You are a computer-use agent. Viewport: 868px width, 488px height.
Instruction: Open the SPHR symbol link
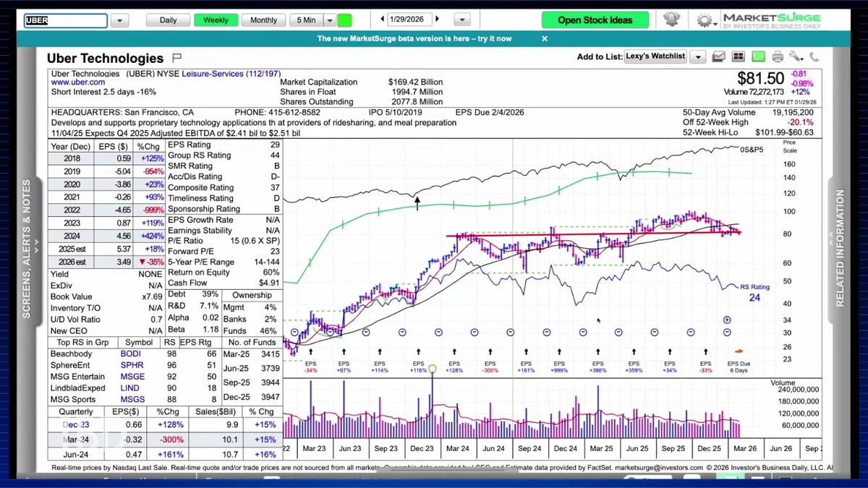132,366
